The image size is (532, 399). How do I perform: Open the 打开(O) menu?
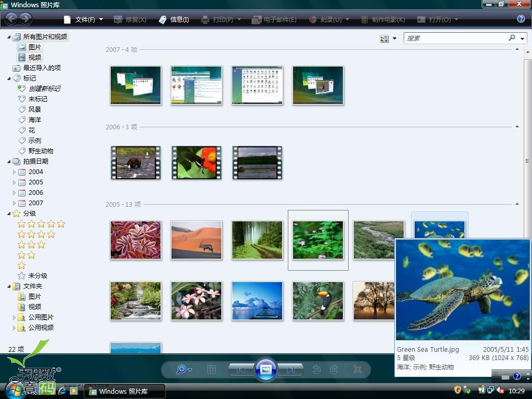click(437, 19)
